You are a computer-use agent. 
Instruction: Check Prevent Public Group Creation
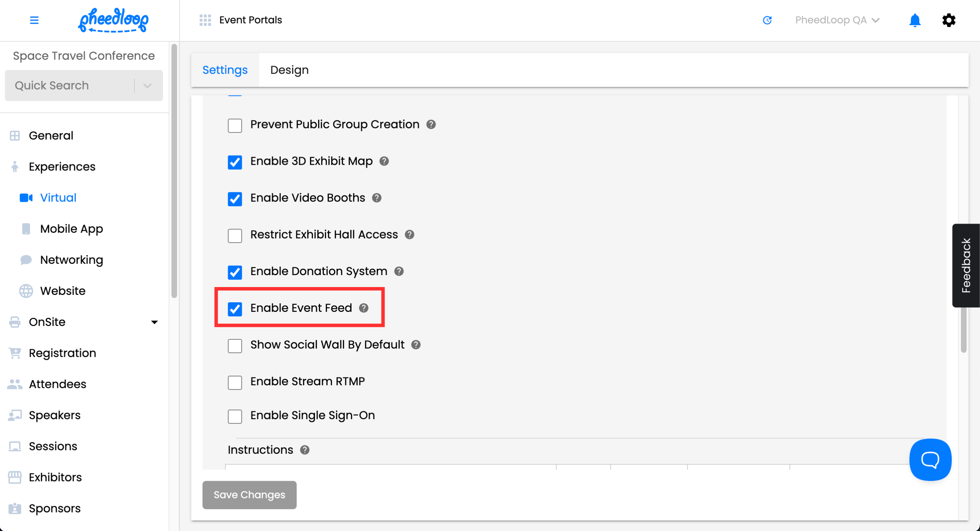235,126
